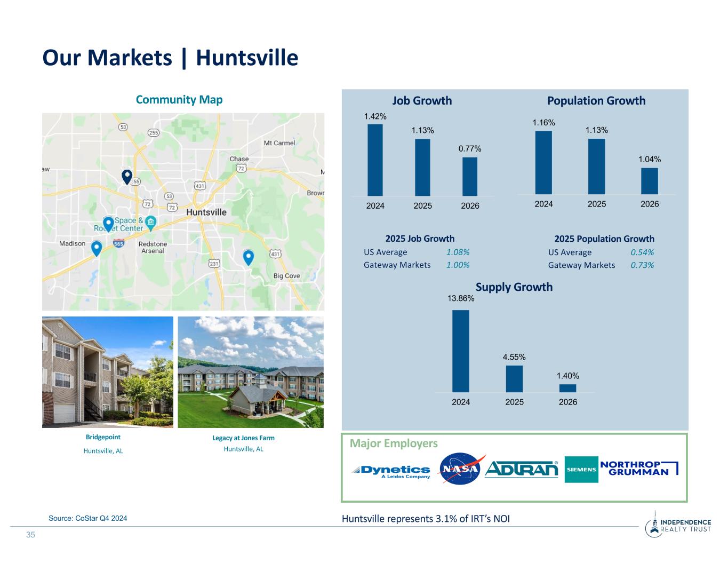Click the Adtran logo

point(522,470)
